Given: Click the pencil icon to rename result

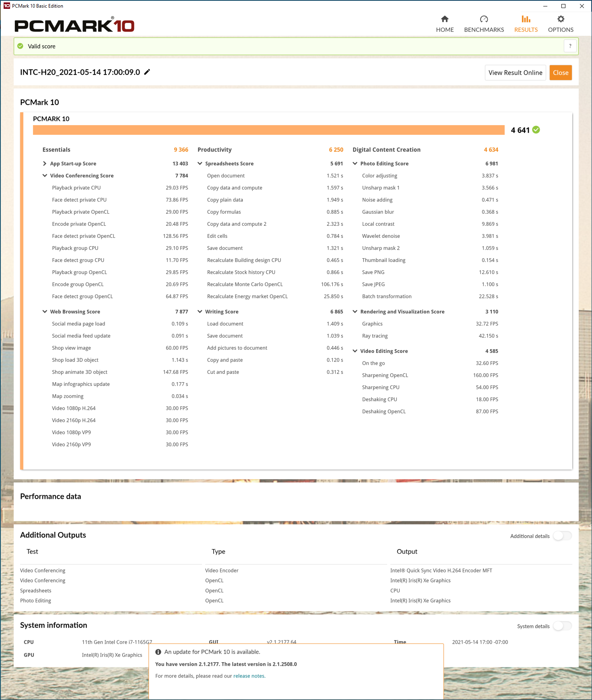Looking at the screenshot, I should pyautogui.click(x=147, y=72).
